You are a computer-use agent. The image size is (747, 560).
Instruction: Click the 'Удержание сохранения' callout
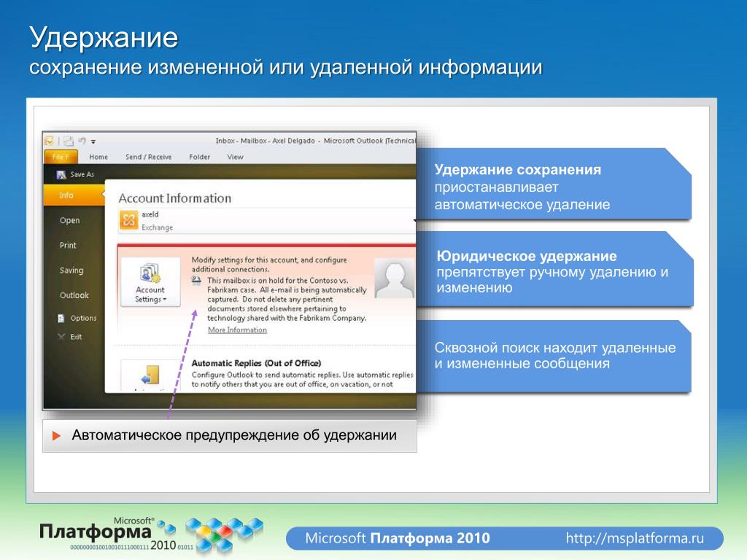554,184
